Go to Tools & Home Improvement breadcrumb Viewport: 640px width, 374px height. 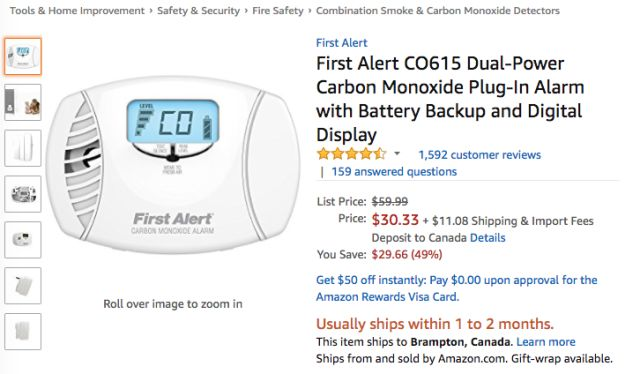[77, 11]
